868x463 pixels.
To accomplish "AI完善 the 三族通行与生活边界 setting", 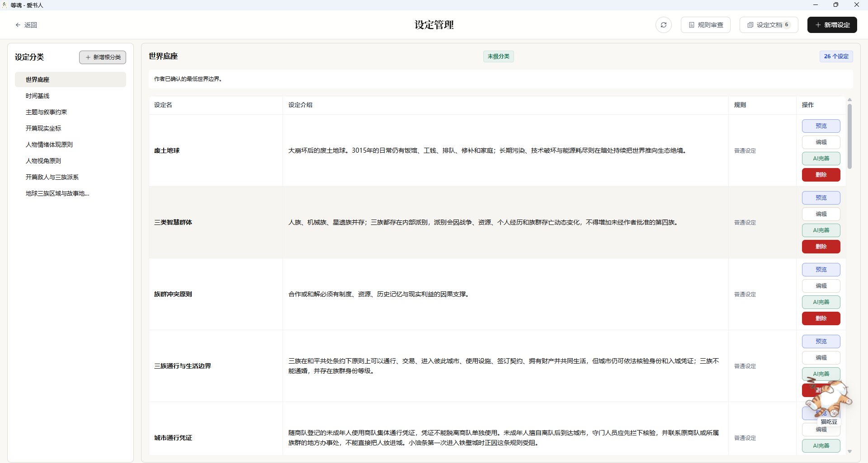I will pyautogui.click(x=821, y=374).
